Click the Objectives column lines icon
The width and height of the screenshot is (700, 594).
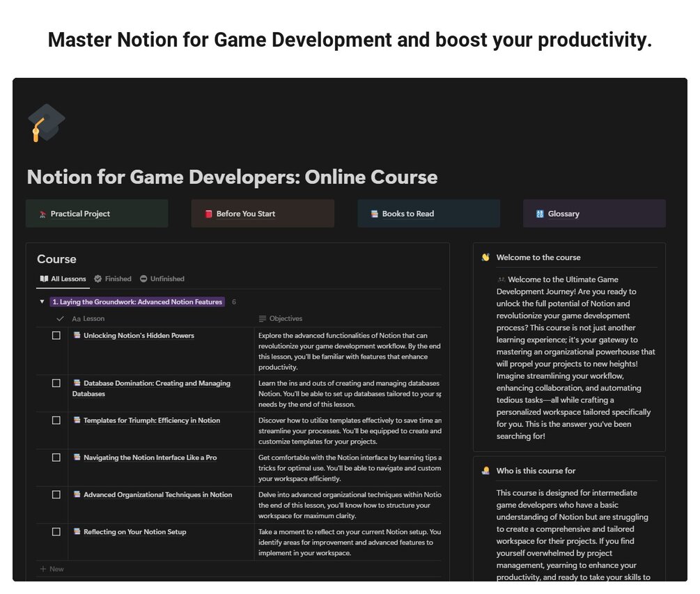pyautogui.click(x=263, y=318)
